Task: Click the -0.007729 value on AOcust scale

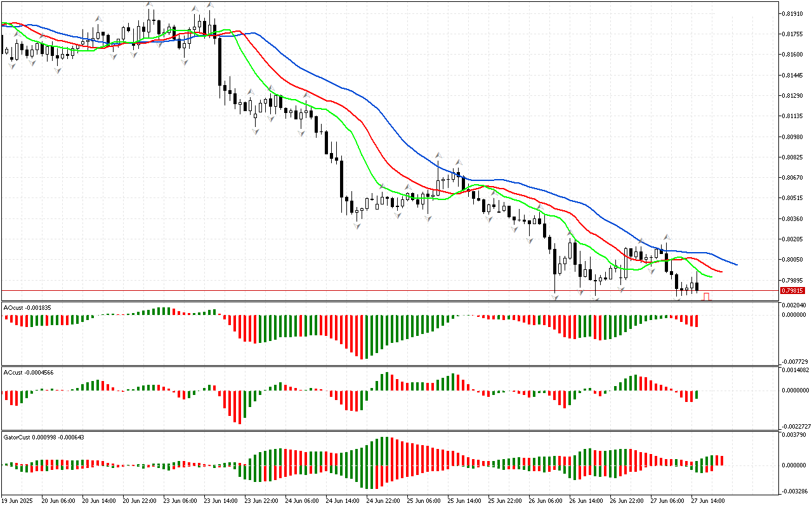Action: point(793,360)
